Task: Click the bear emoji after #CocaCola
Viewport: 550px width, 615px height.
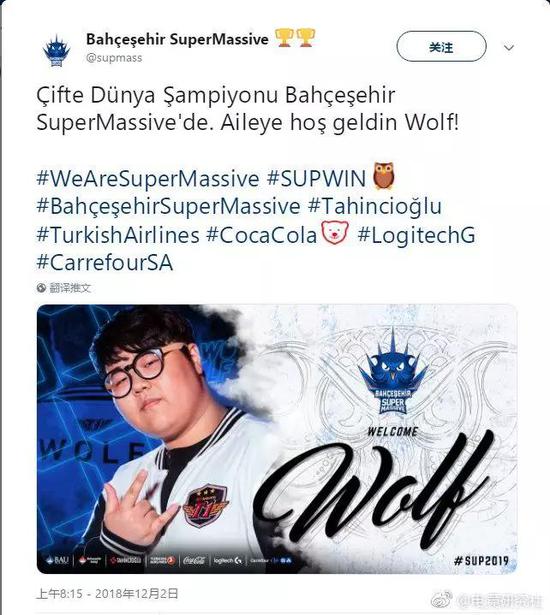Action: pyautogui.click(x=335, y=233)
